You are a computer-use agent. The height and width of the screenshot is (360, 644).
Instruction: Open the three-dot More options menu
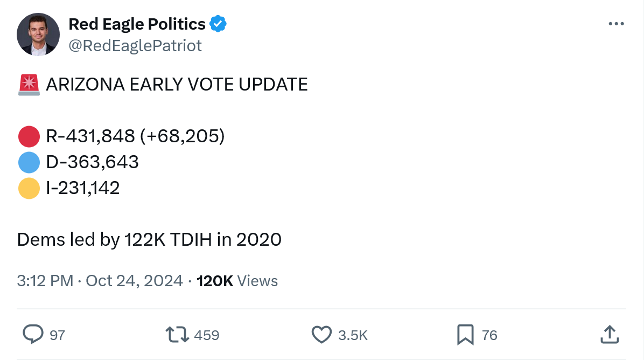coord(616,24)
